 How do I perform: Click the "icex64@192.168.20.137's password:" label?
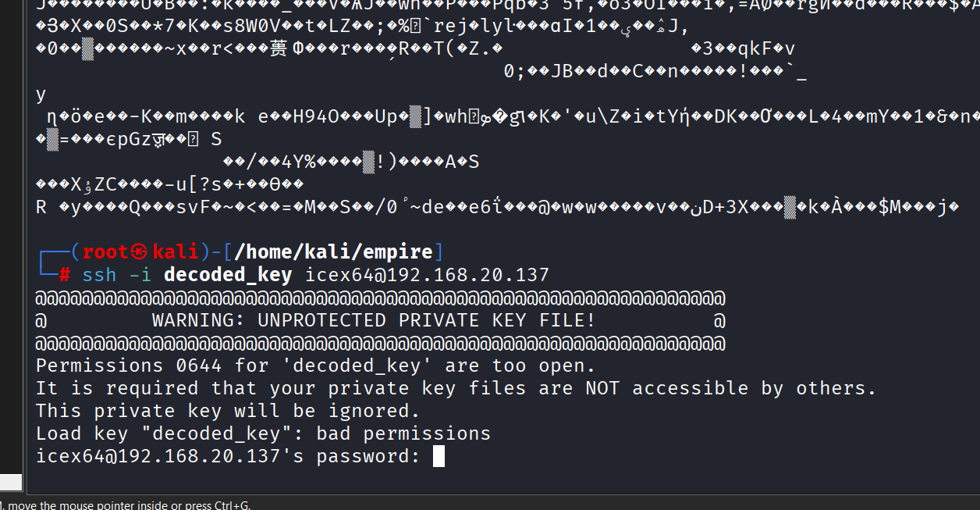[x=228, y=456]
